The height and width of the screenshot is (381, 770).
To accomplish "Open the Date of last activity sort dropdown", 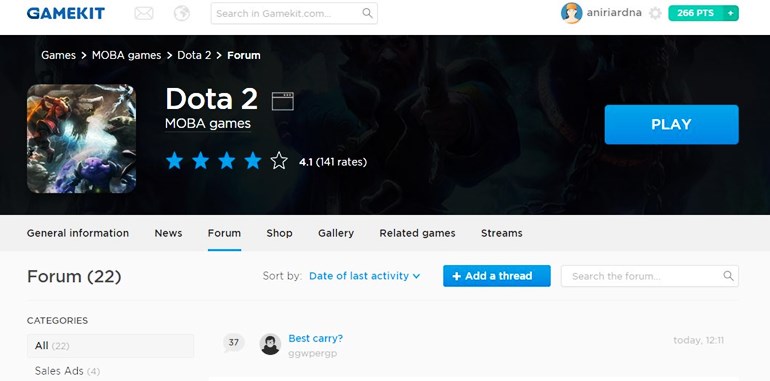I will pos(364,276).
